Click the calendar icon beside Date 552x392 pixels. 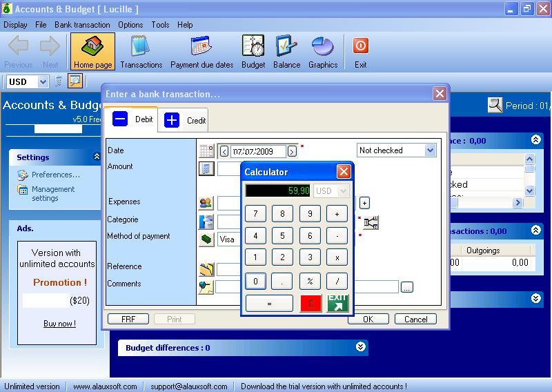coord(206,150)
